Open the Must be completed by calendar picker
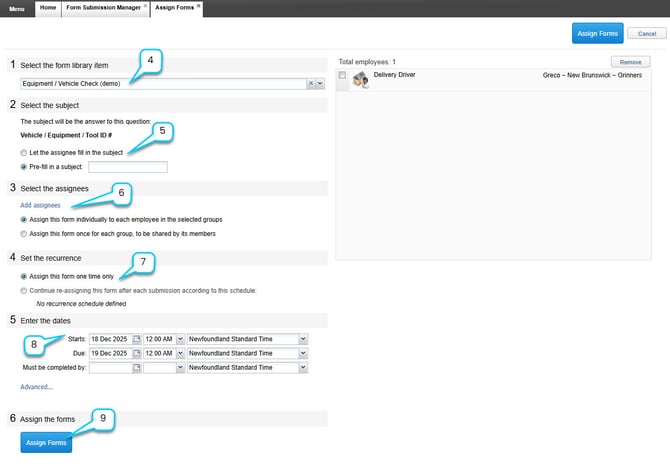This screenshot has width=670, height=474. 137,367
